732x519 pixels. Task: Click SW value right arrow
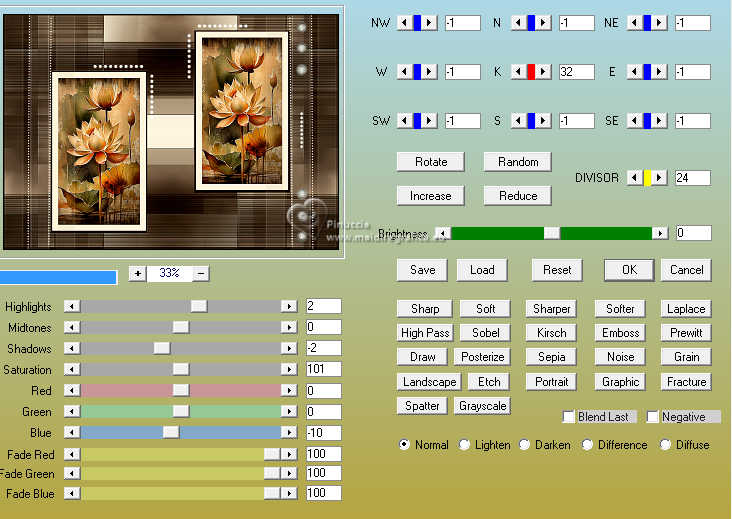coord(429,121)
